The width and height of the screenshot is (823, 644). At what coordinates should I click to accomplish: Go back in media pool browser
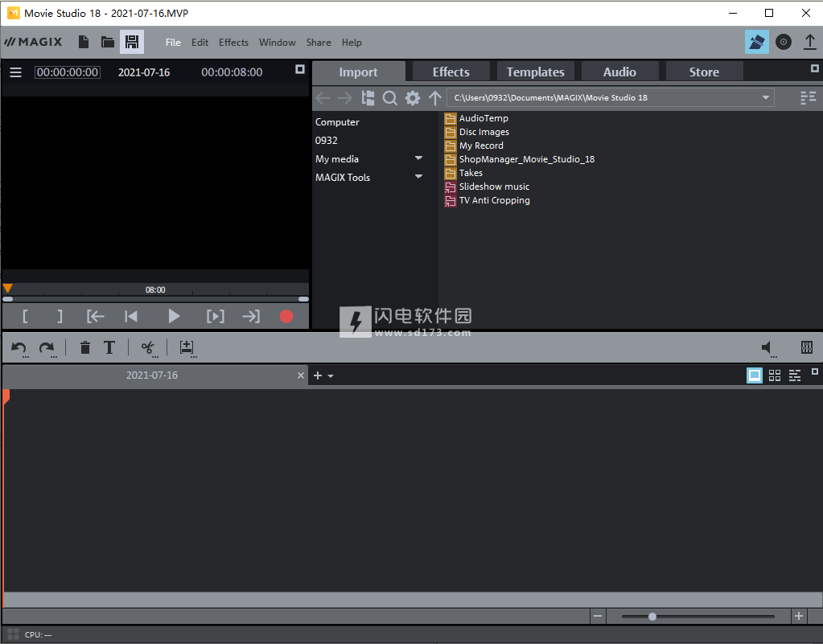[x=323, y=98]
